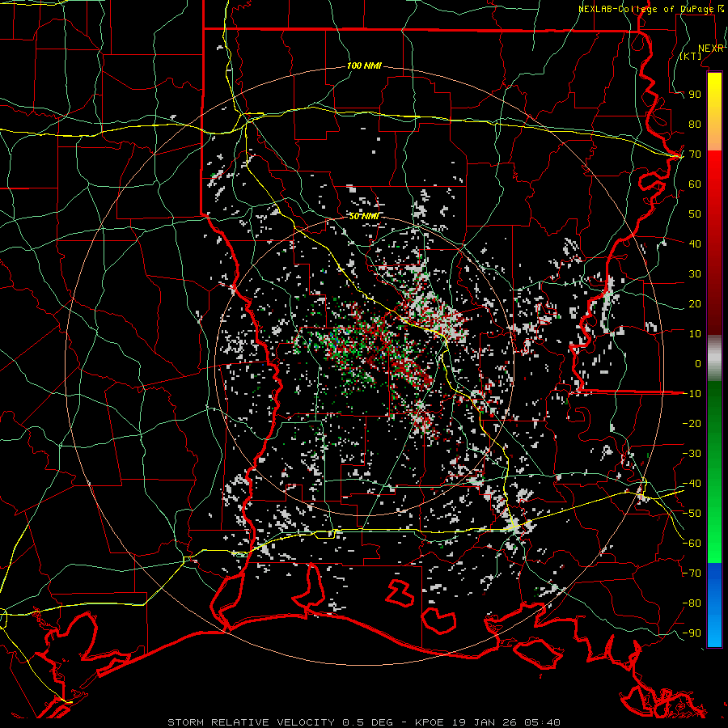The image size is (728, 728).
Task: Select the positive 80 legend value
Action: tap(695, 124)
